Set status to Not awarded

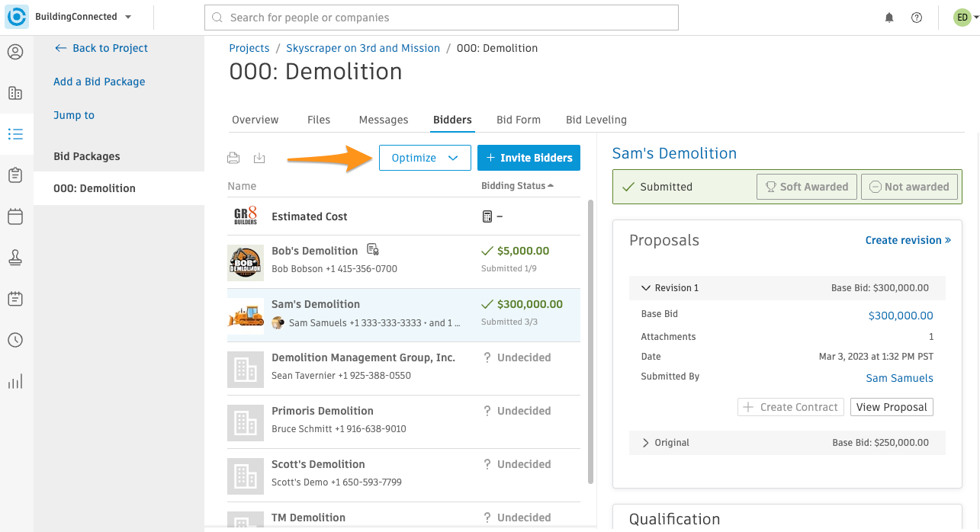pos(909,187)
